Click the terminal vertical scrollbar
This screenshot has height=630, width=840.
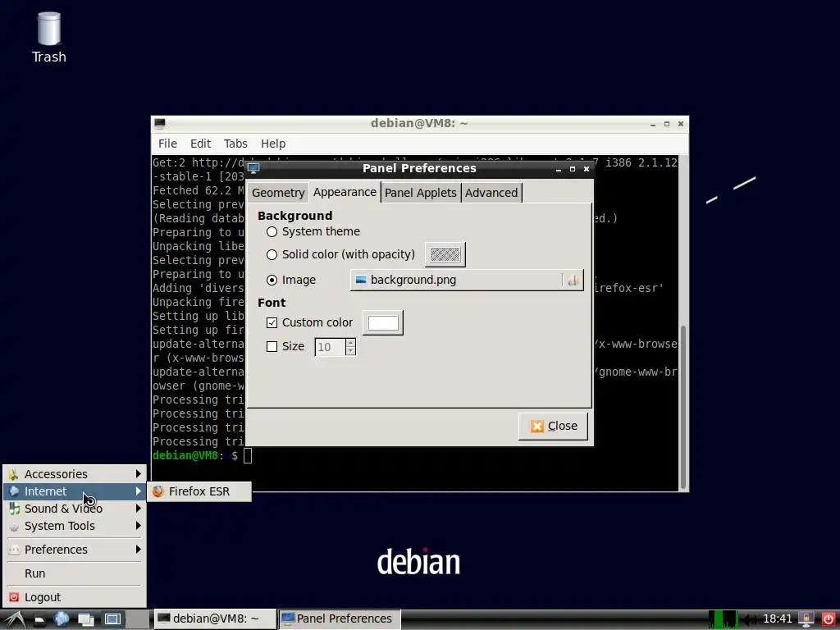point(683,407)
